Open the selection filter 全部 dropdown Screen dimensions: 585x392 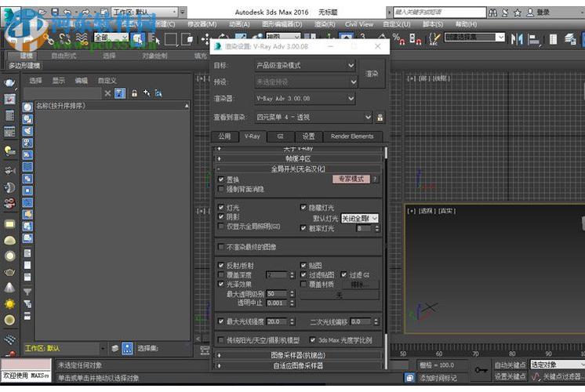(x=111, y=38)
